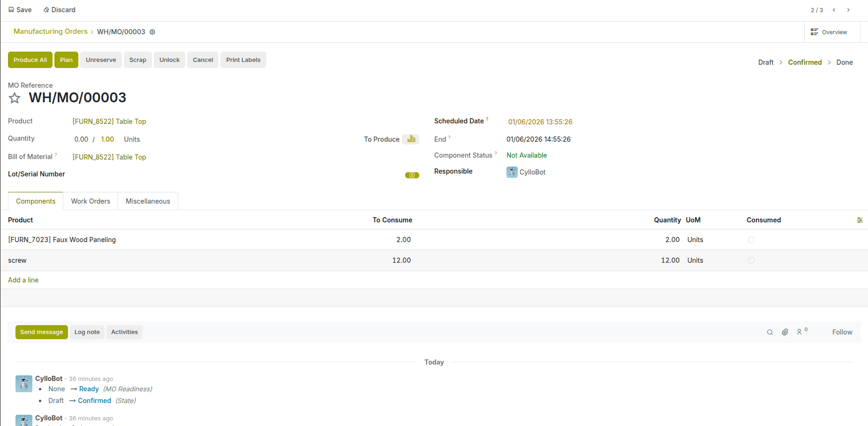Mark Faux Wood Paneling as consumed
Screen dimensions: 868x426
pos(751,239)
